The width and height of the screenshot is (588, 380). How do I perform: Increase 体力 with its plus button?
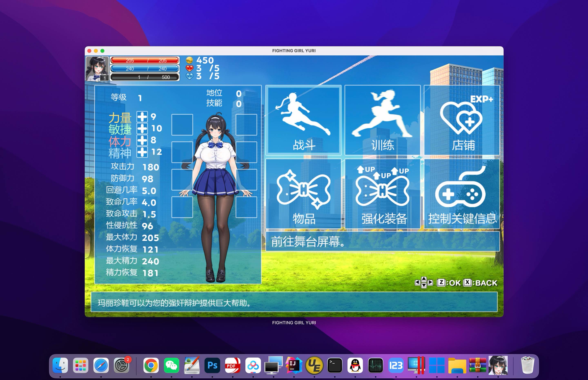coord(142,140)
